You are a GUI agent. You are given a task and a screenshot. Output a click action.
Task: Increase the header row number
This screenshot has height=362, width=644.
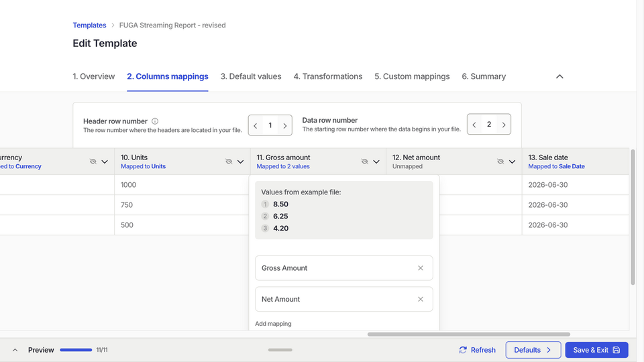coord(284,125)
